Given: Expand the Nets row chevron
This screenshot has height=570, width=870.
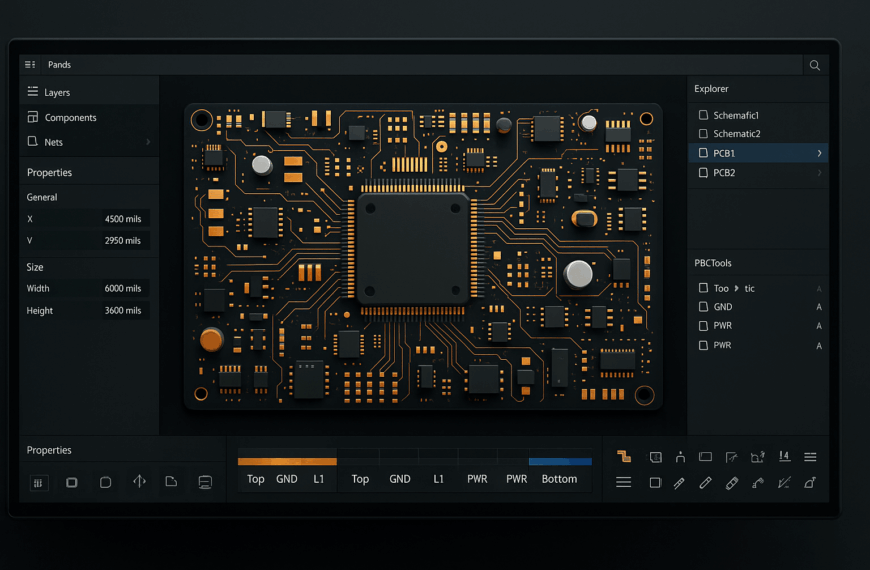Looking at the screenshot, I should click(x=148, y=142).
